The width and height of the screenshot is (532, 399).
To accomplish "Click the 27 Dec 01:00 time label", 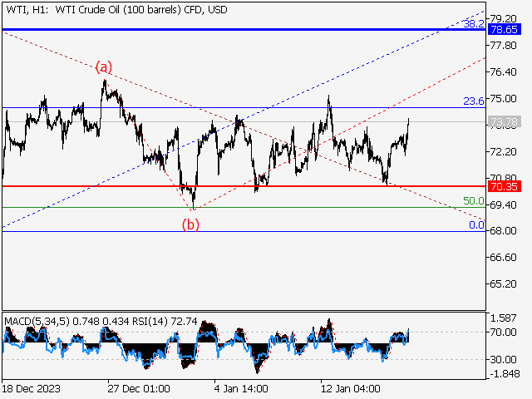I will click(x=139, y=388).
